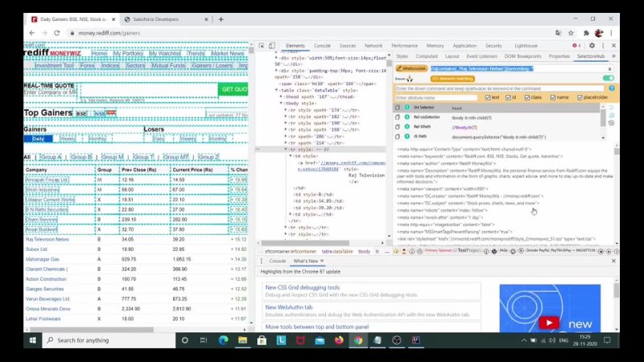Copy the Rel XPath value
The width and height of the screenshot is (644, 362).
tap(397, 127)
